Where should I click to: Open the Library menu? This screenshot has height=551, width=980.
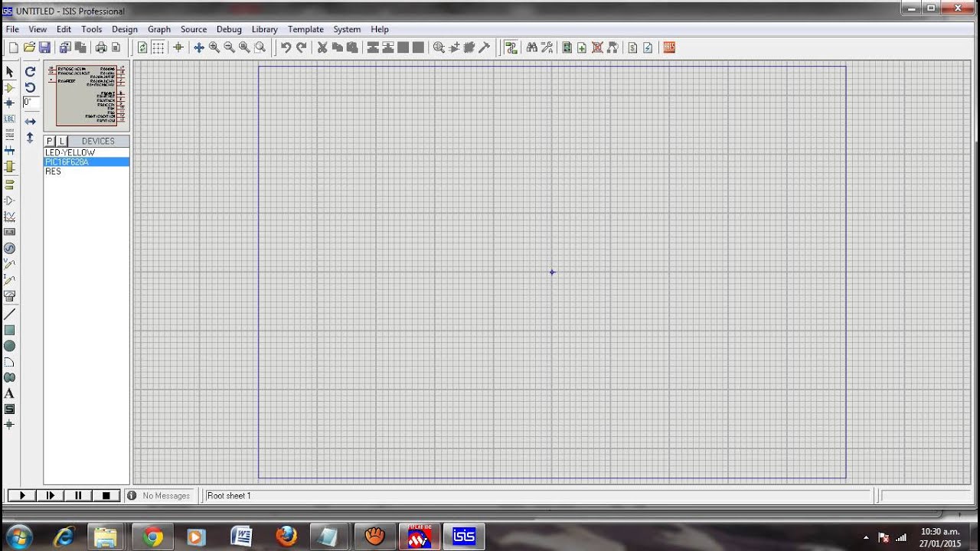pyautogui.click(x=264, y=29)
